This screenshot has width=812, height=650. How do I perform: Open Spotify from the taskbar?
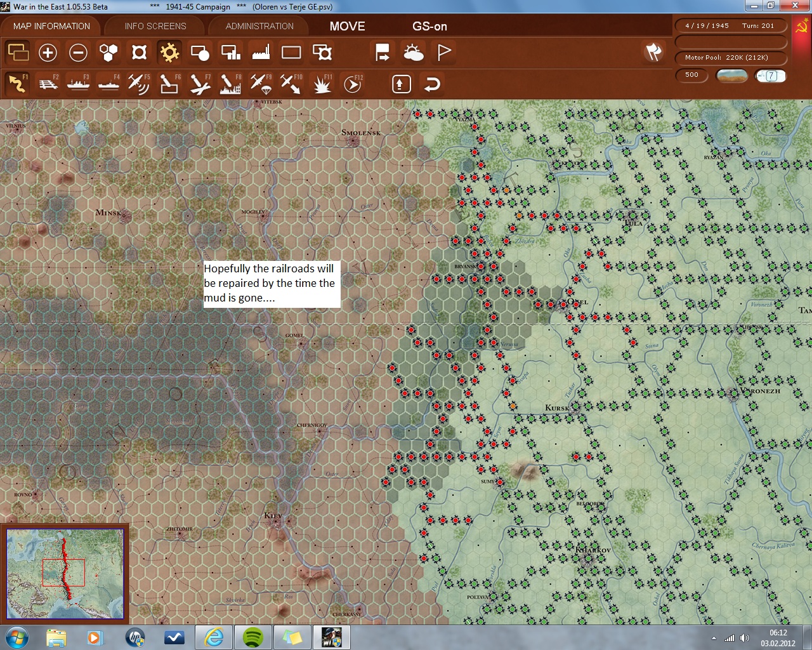tap(253, 637)
